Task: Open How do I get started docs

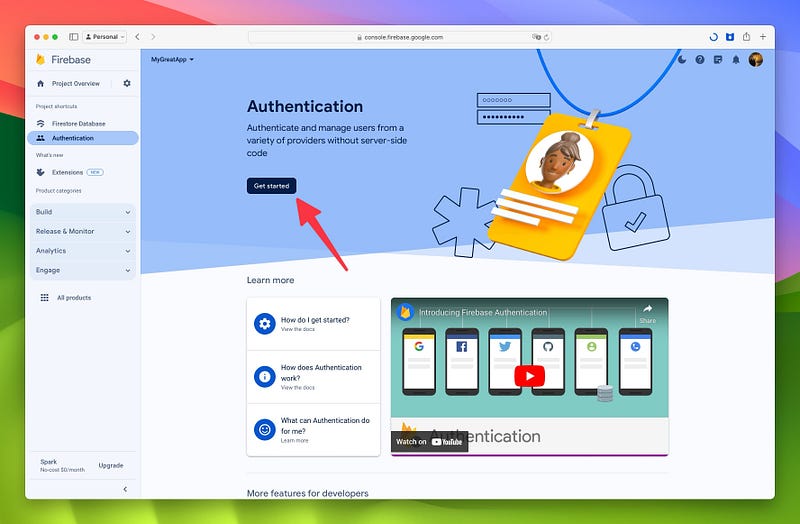Action: coord(313,324)
